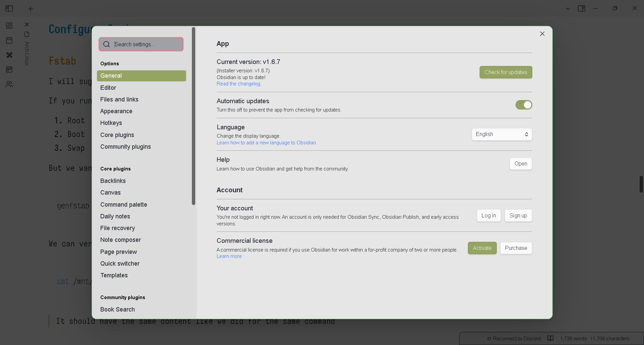Click Learn more about commercial license
644x345 pixels.
coord(229,256)
